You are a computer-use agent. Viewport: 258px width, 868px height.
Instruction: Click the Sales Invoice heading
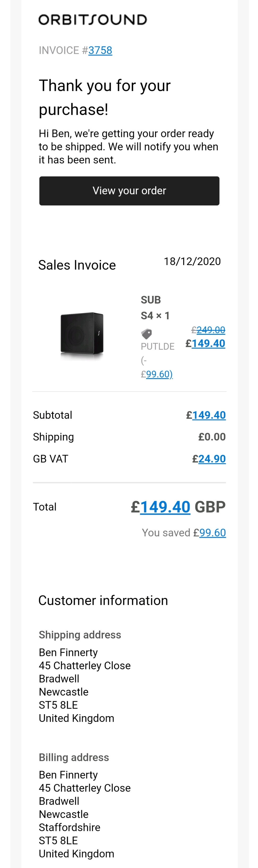coord(77,265)
